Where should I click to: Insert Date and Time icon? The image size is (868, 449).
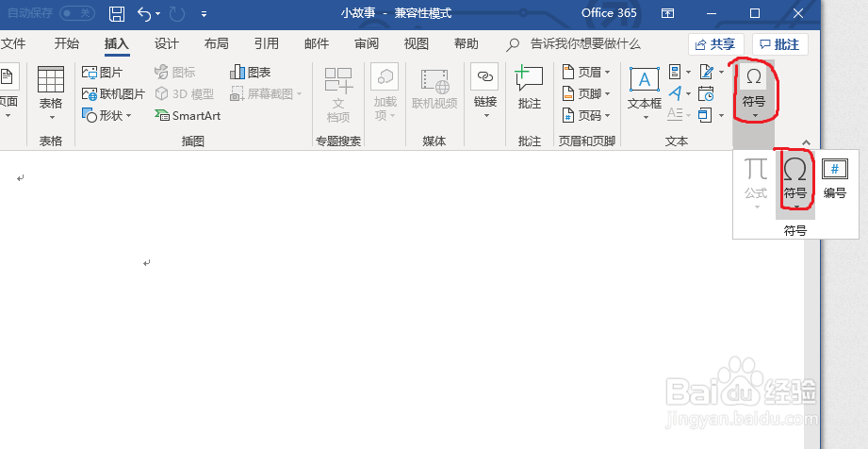[706, 93]
